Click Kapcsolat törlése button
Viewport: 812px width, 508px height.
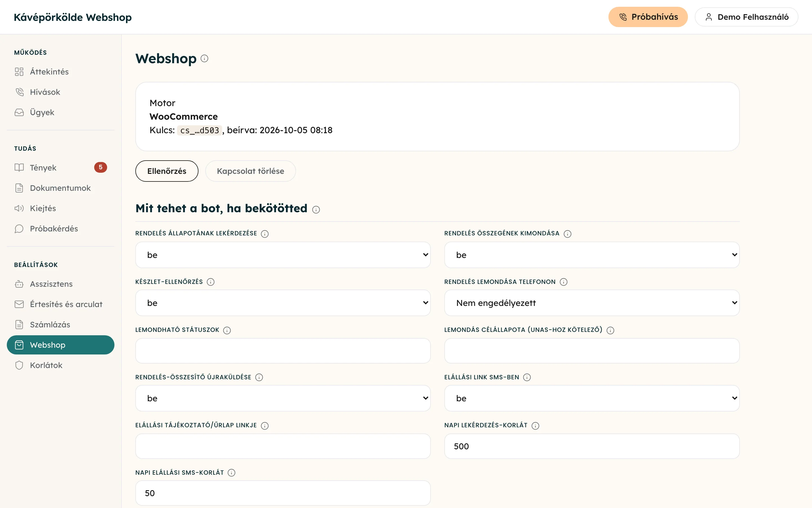[x=250, y=171]
